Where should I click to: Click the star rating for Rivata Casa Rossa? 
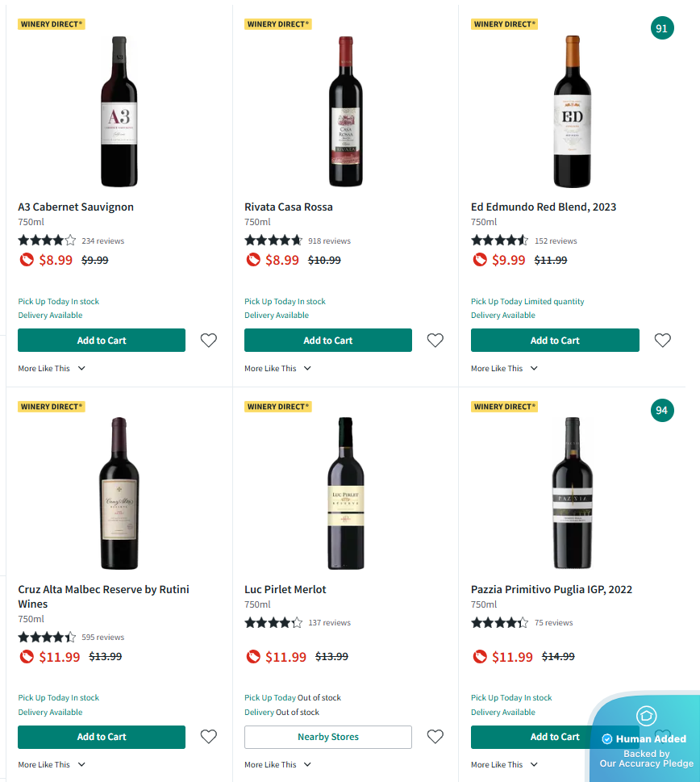(x=273, y=240)
